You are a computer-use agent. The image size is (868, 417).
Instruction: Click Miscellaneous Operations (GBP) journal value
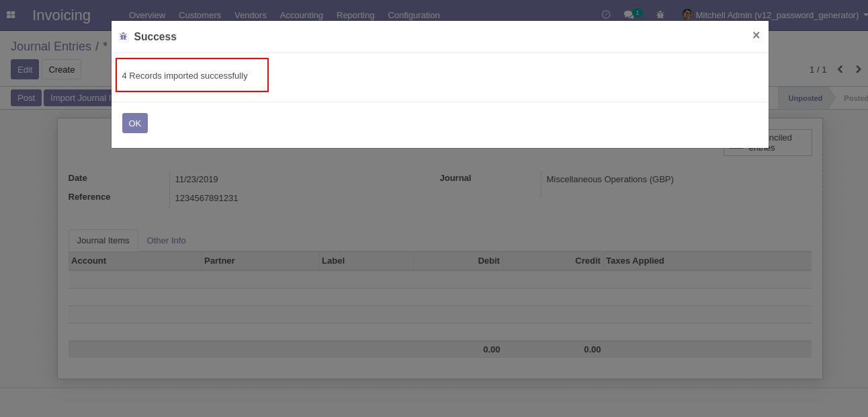point(610,180)
